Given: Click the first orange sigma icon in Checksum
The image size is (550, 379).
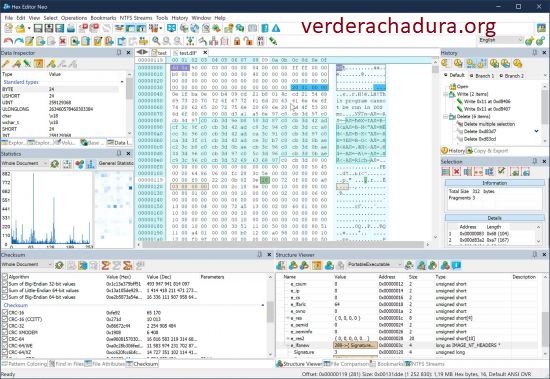Looking at the screenshot, I should [105, 265].
